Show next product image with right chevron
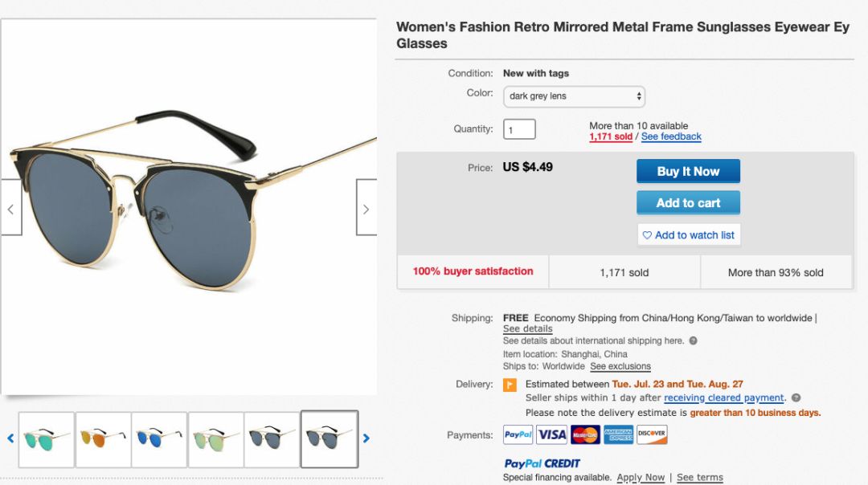Viewport: 868px width, 485px height. tap(366, 208)
